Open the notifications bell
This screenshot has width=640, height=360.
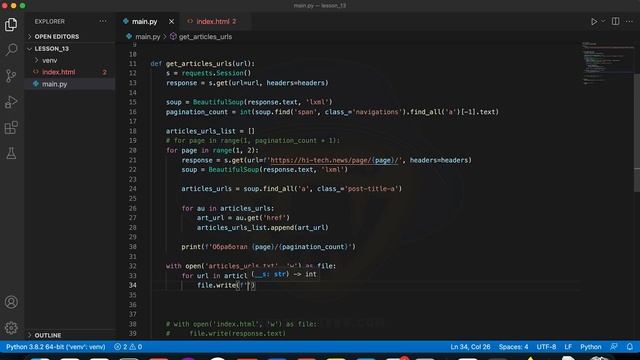pyautogui.click(x=630, y=347)
